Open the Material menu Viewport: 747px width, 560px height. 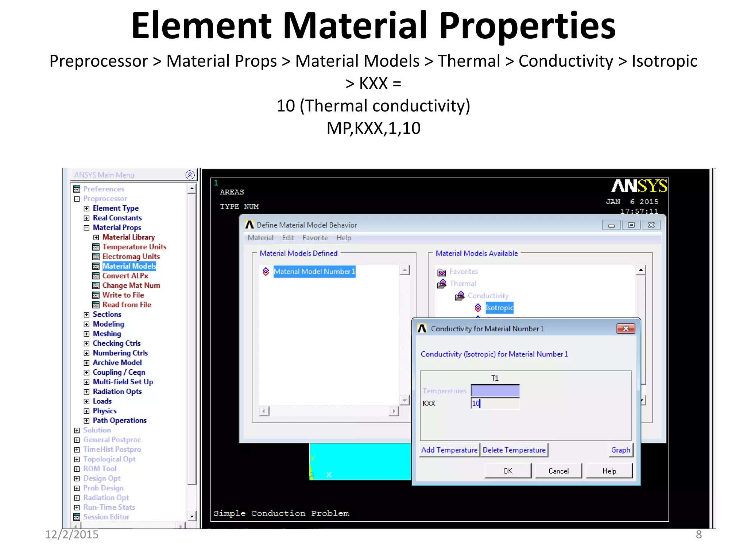[x=260, y=238]
